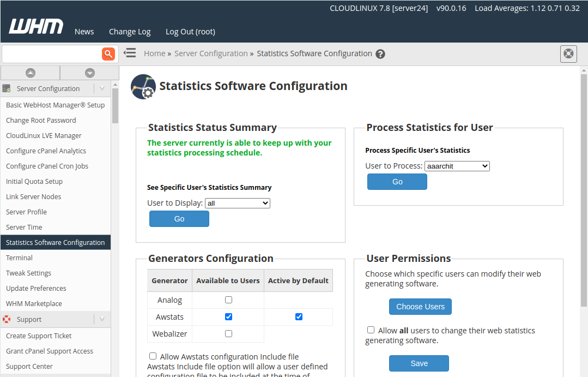The image size is (588, 377).
Task: Click inside the search input field
Action: click(x=52, y=53)
